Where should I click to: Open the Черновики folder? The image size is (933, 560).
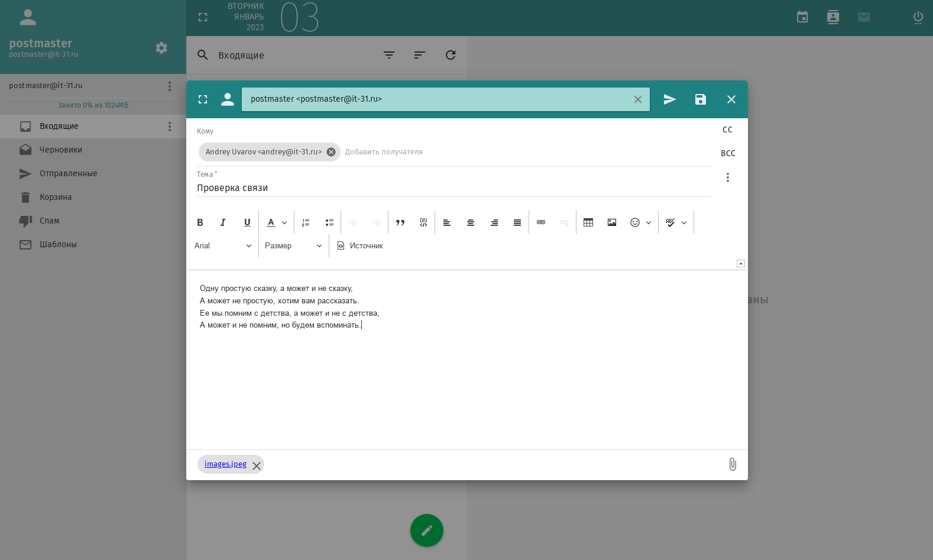click(x=93, y=150)
